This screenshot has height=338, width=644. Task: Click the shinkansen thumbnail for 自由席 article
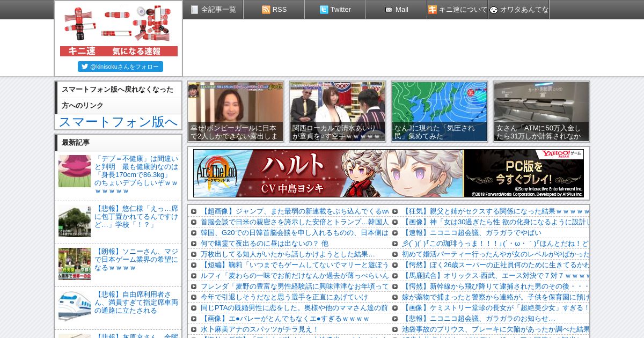75,307
